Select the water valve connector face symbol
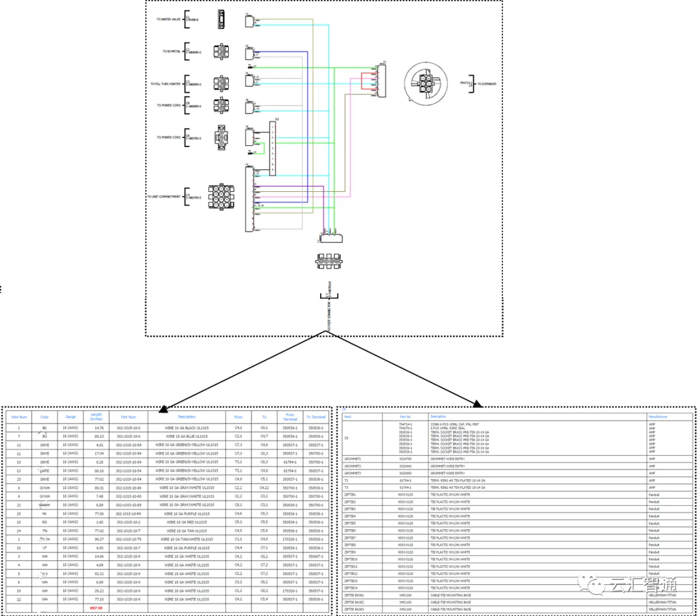This screenshot has width=700, height=616. tap(221, 19)
